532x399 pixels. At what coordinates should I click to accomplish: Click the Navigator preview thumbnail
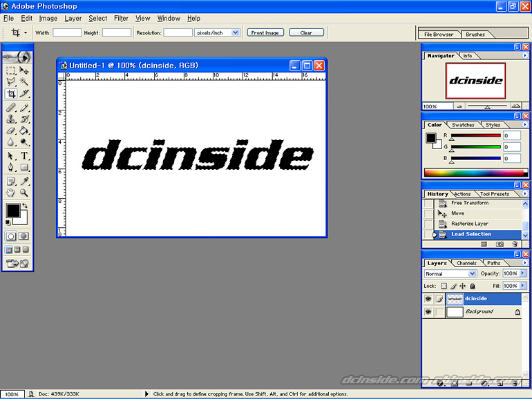(475, 81)
